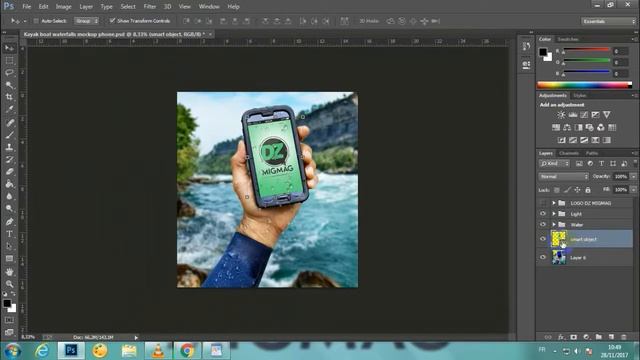The height and width of the screenshot is (360, 640).
Task: Open the Window menu
Action: coord(209,7)
